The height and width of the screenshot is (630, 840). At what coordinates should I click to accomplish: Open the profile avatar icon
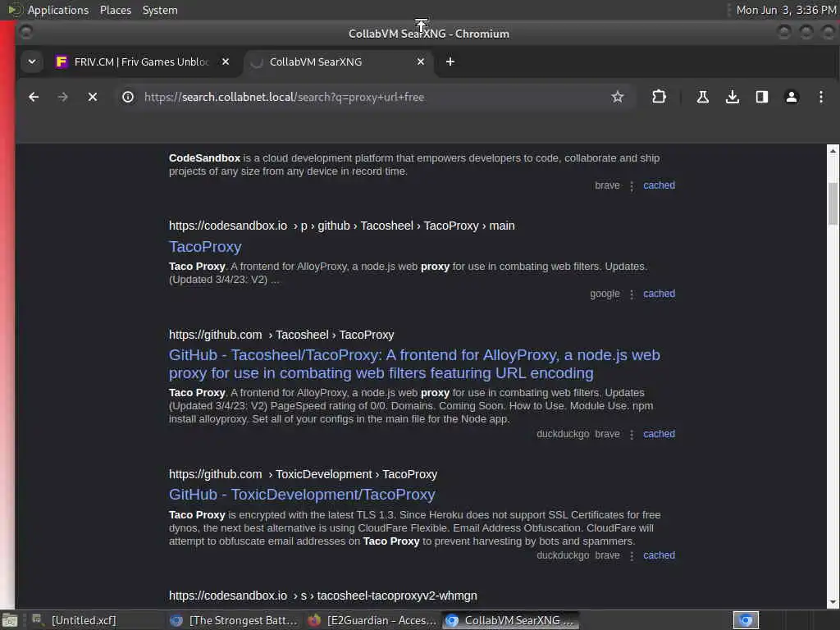click(792, 97)
